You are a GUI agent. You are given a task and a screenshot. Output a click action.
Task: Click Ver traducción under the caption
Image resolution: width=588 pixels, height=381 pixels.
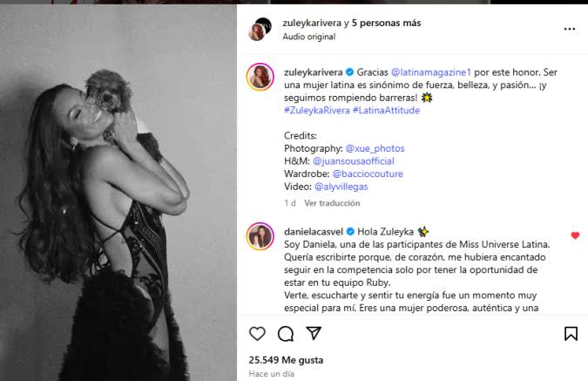click(332, 203)
